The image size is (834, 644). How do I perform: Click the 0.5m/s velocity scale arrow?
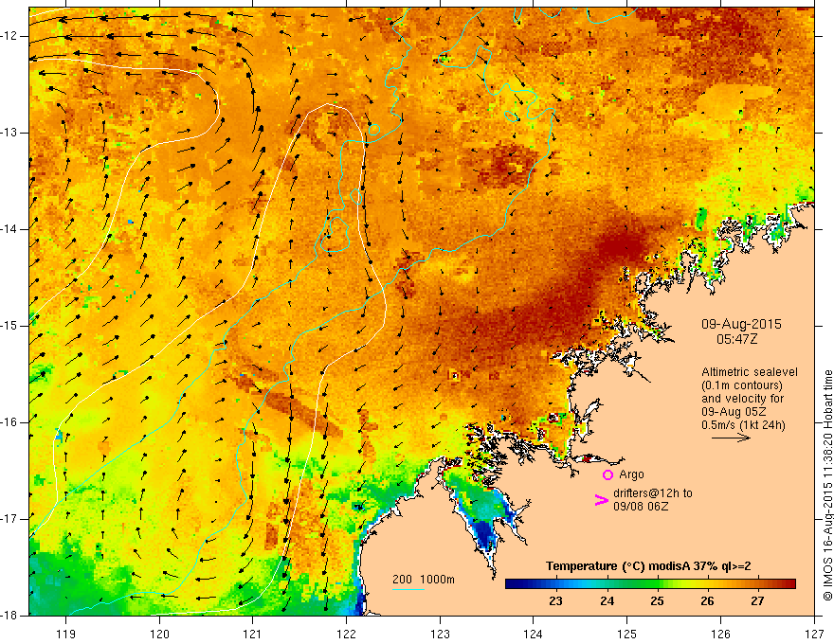point(731,438)
